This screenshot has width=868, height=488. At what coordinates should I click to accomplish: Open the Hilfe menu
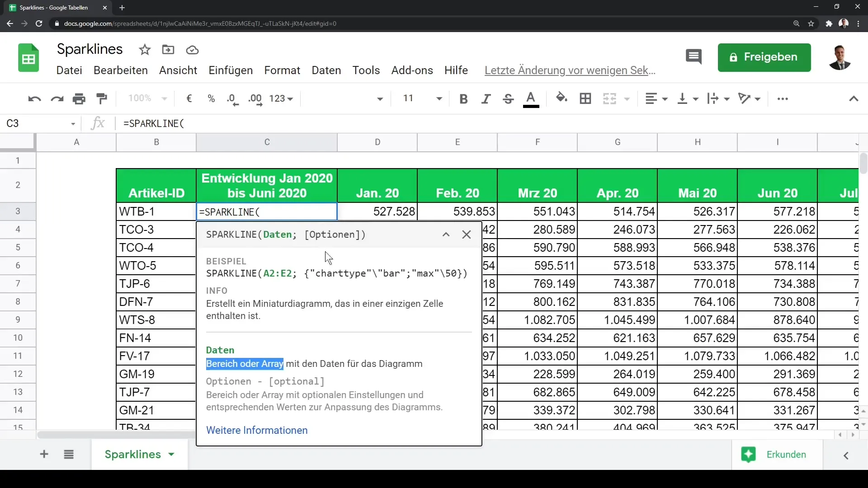tap(456, 70)
